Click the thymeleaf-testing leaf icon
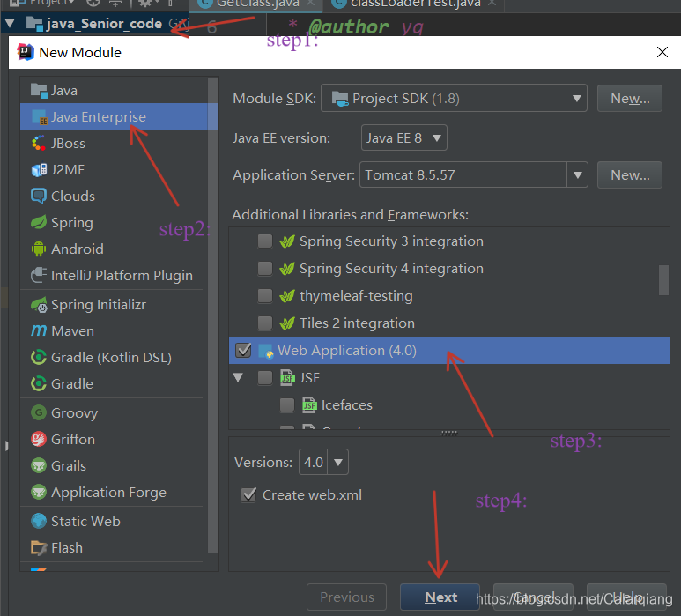 pos(287,296)
